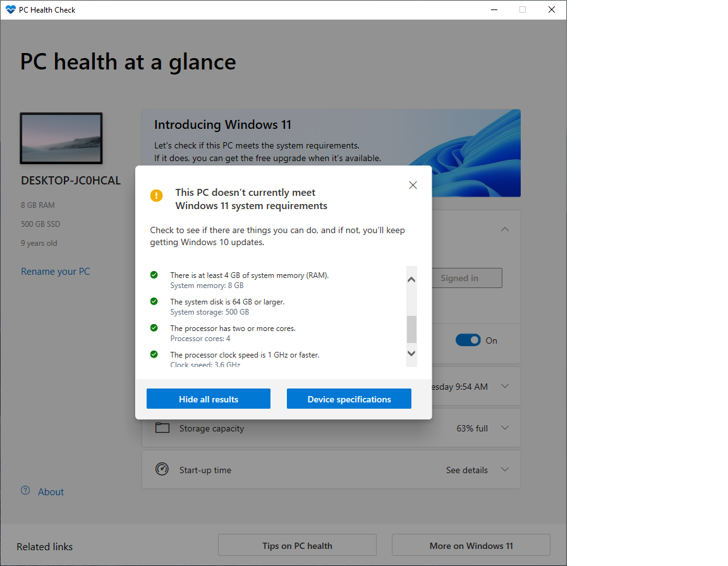
Task: Click the 9 years old text
Action: pos(39,243)
